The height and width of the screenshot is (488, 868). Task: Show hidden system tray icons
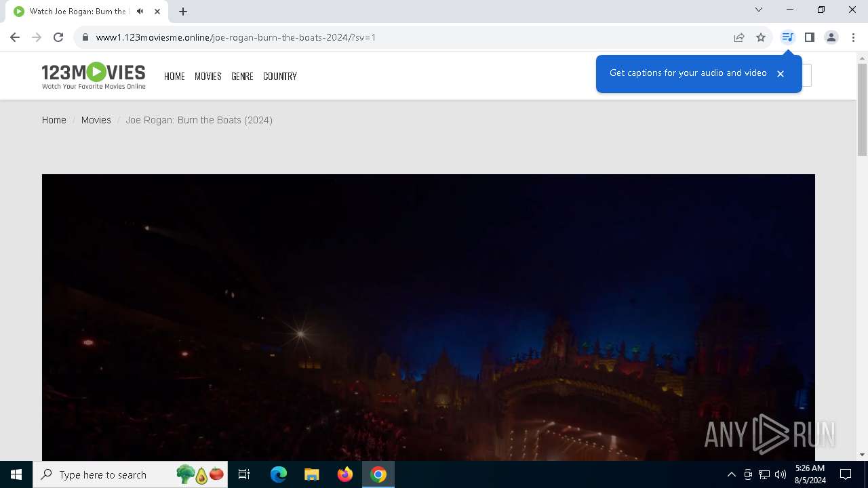click(731, 474)
